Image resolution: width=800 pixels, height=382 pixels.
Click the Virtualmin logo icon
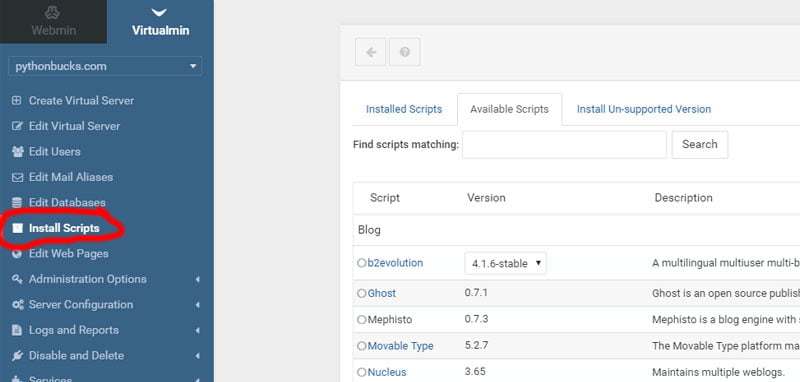coord(160,12)
